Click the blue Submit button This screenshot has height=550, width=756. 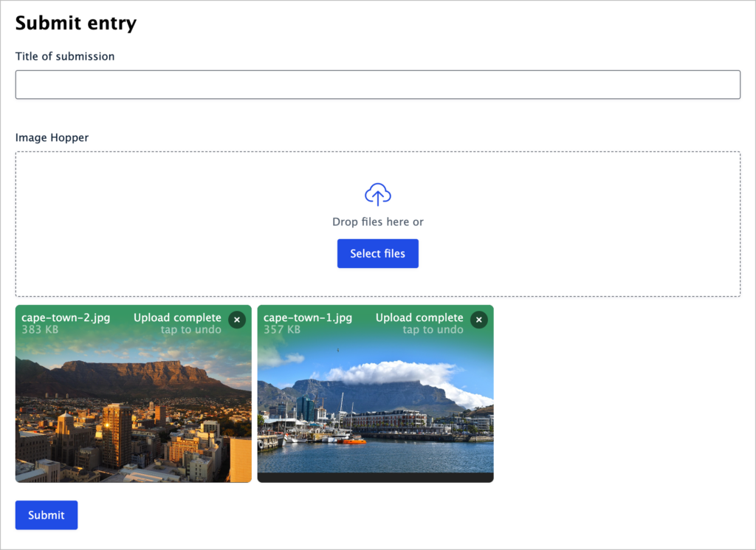47,515
